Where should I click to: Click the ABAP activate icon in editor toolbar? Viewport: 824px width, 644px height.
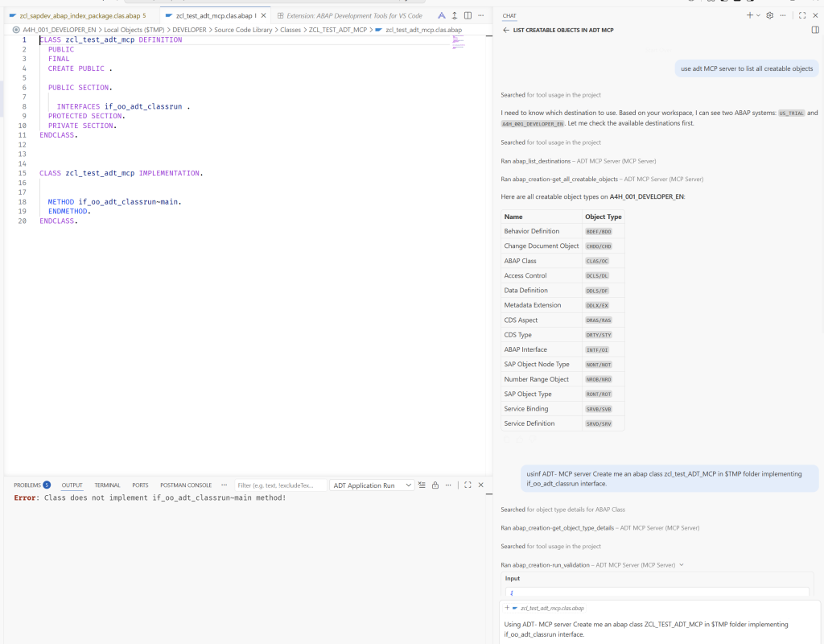442,16
